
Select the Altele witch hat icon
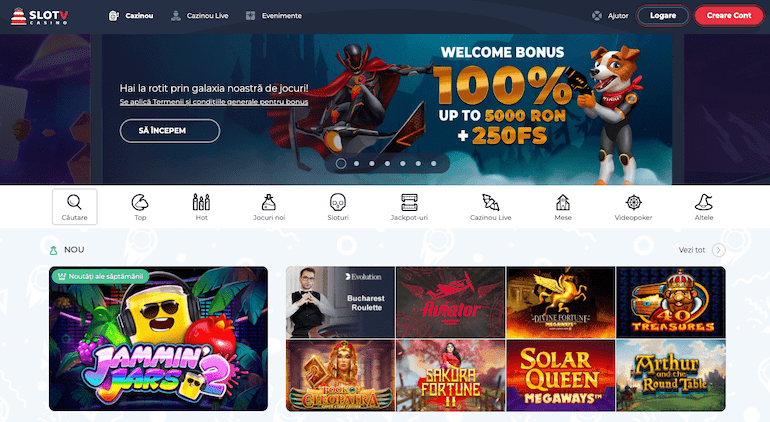click(704, 202)
